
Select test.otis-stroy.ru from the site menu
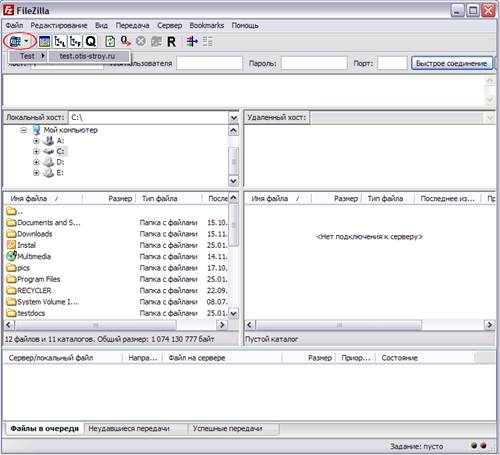(88, 56)
